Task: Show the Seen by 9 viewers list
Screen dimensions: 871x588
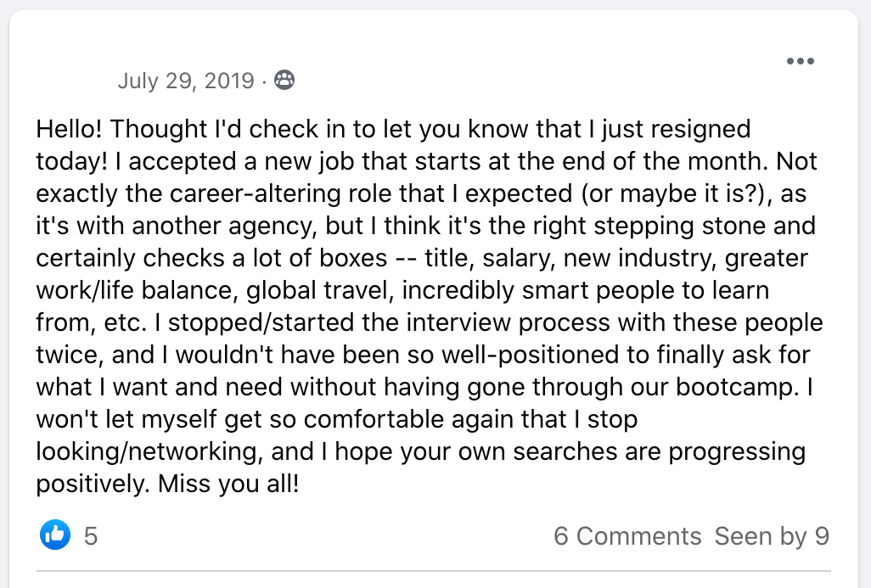Action: [772, 536]
